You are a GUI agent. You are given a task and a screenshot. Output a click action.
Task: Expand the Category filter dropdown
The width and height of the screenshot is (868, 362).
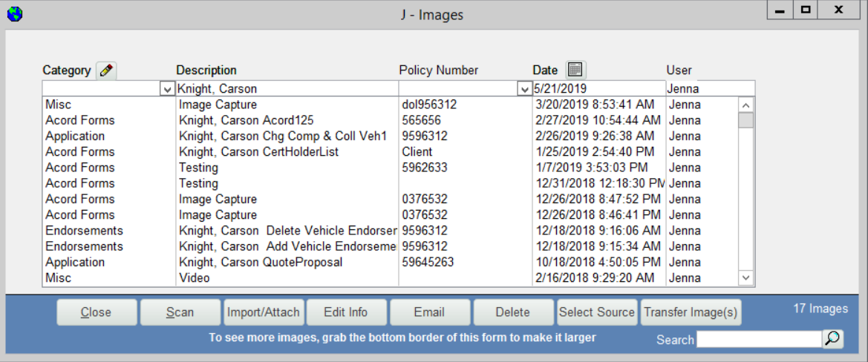point(167,89)
